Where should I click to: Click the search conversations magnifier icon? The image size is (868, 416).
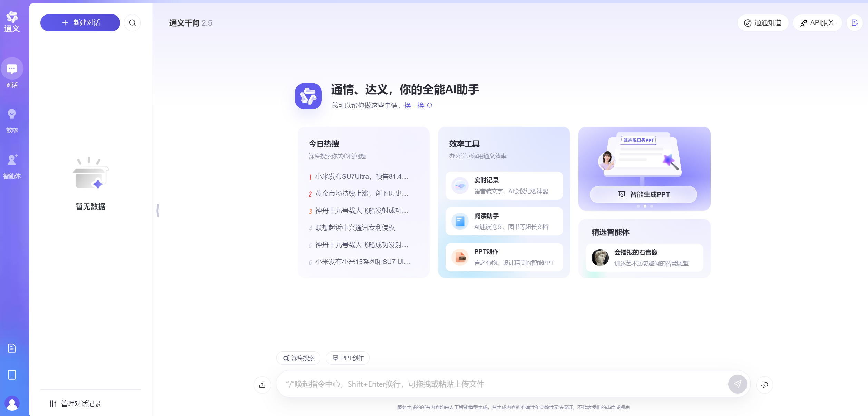tap(133, 23)
